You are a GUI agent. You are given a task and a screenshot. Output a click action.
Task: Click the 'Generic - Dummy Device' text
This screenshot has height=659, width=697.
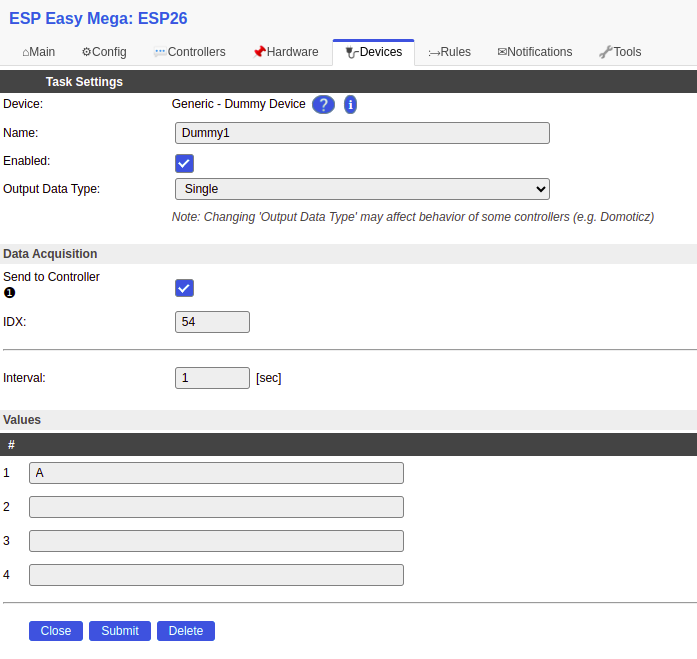(x=238, y=104)
